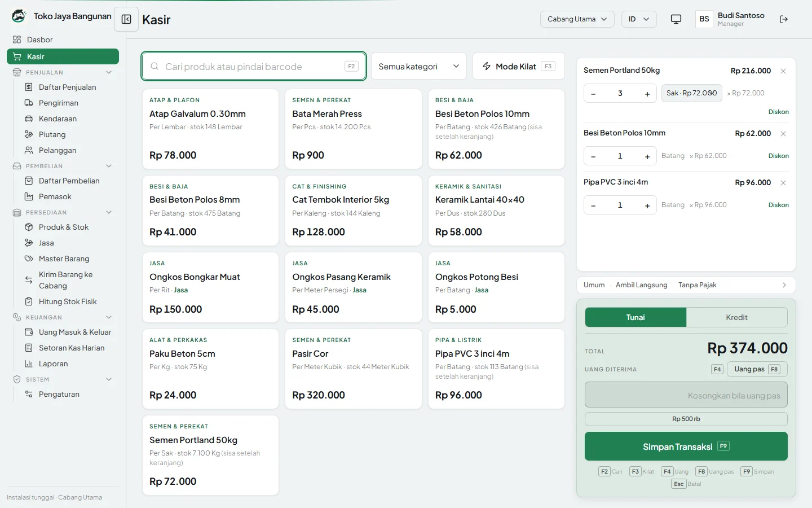Increase Semen Portland 50kg quantity
Viewport: 812px width, 508px height.
[647, 94]
